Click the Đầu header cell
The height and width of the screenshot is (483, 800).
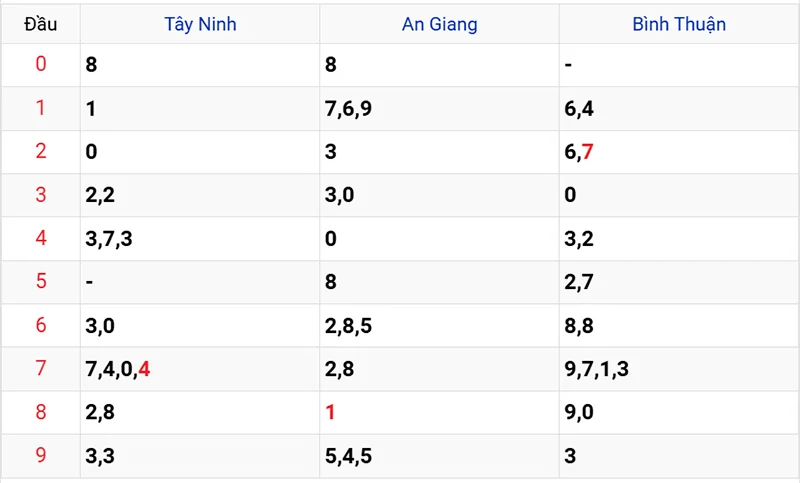tap(41, 24)
